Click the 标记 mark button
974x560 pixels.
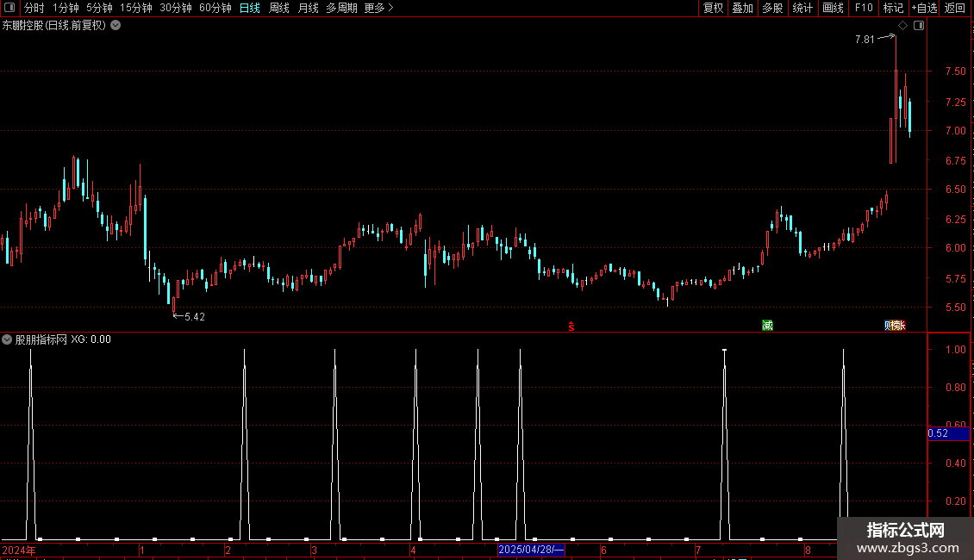click(x=893, y=8)
